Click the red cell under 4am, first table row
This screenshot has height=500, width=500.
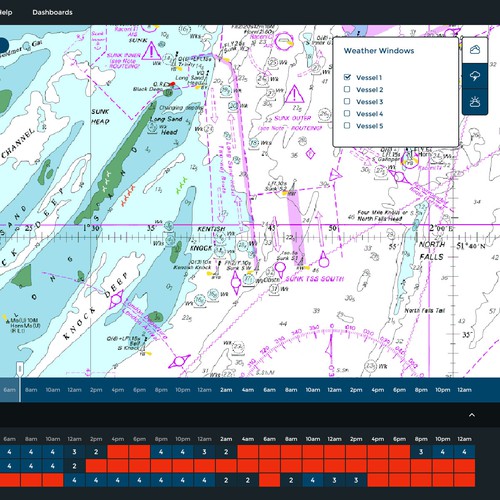(x=248, y=452)
